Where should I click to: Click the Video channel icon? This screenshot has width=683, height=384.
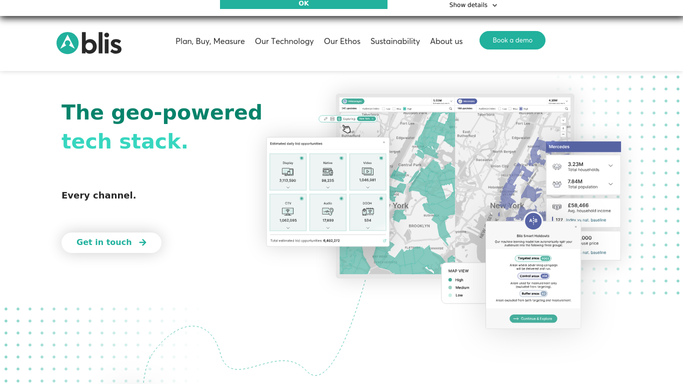pyautogui.click(x=368, y=172)
